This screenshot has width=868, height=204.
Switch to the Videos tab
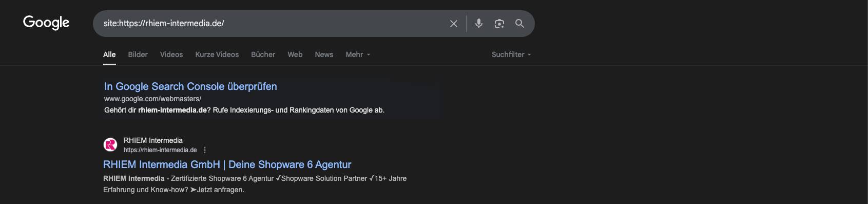171,54
